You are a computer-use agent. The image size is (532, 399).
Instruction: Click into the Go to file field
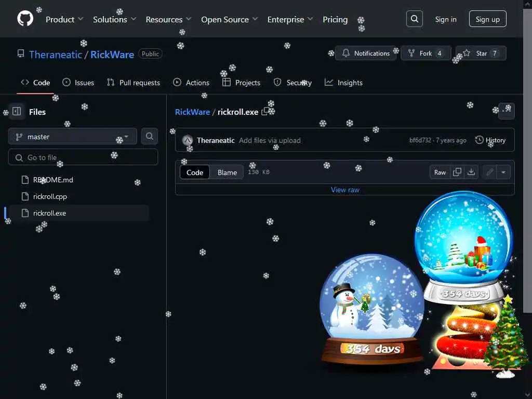tap(83, 157)
